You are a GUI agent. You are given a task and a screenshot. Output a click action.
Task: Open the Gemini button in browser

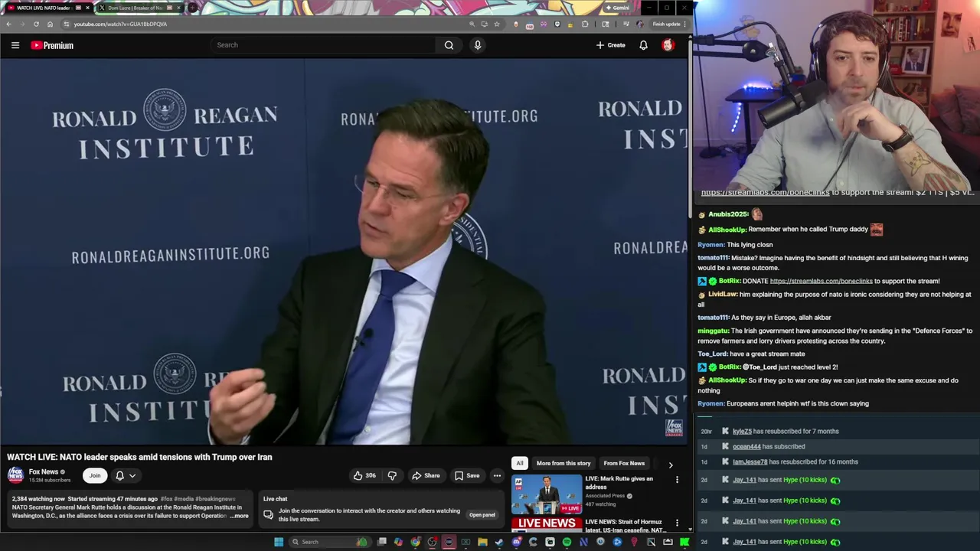[617, 8]
